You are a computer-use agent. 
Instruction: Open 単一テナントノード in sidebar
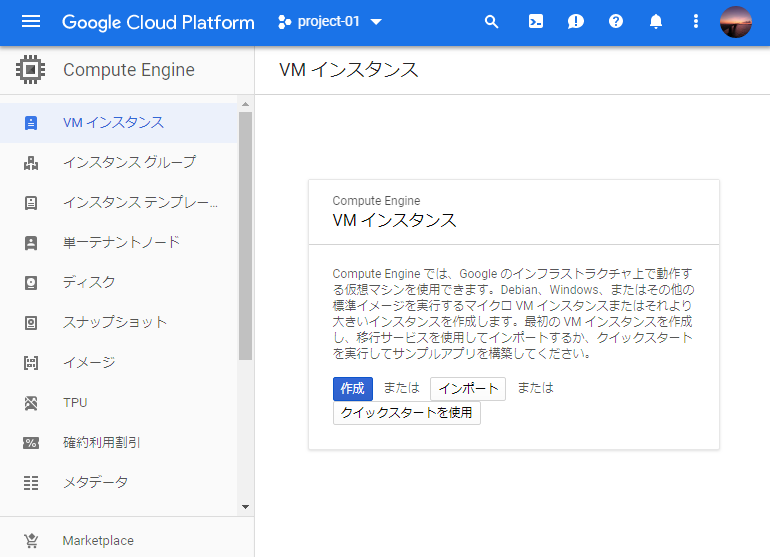[118, 243]
